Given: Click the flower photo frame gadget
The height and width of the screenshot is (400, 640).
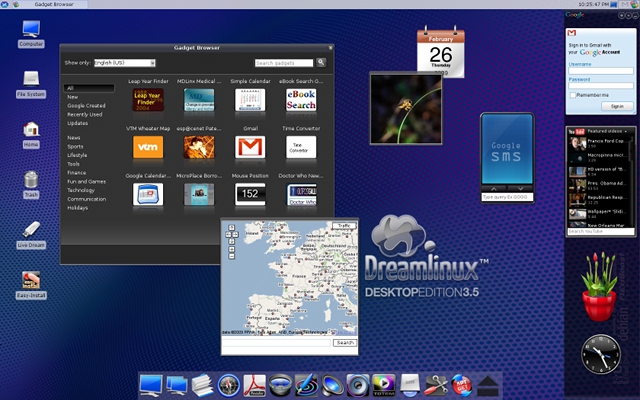Looking at the screenshot, I should tap(406, 108).
